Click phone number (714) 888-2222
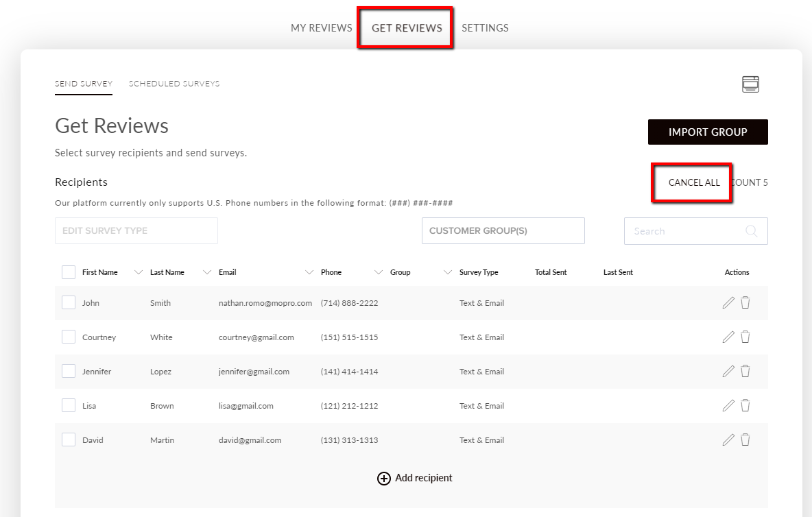 [x=349, y=303]
